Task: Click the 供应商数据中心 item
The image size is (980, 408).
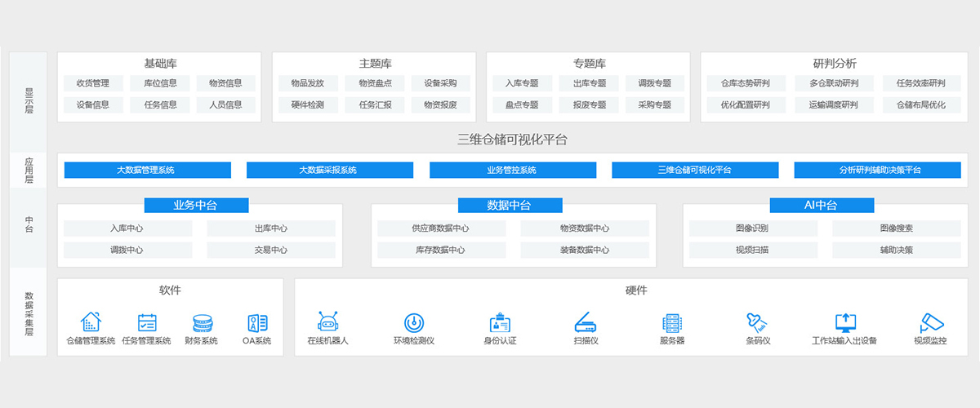Action: pos(442,228)
